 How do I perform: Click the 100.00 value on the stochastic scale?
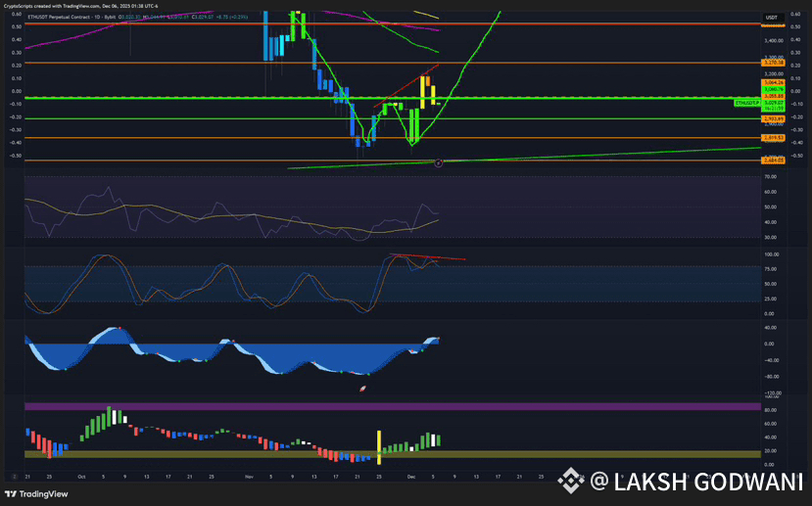[x=772, y=254]
